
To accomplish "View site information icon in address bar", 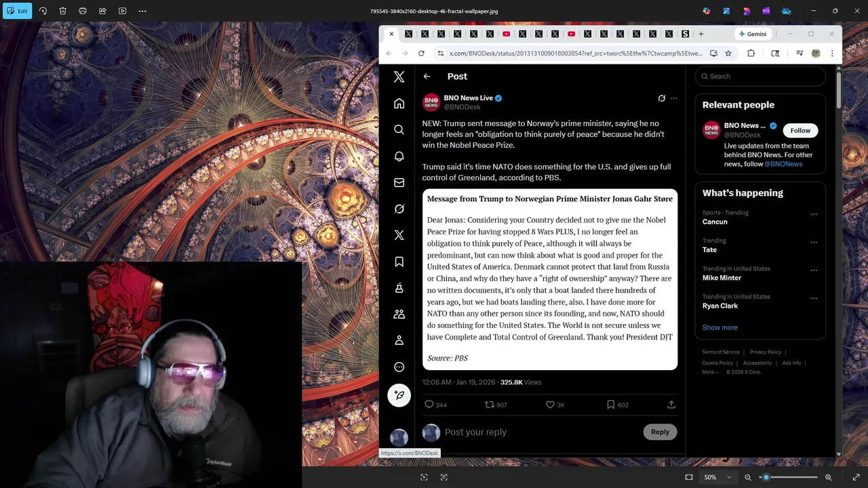I will coord(440,54).
